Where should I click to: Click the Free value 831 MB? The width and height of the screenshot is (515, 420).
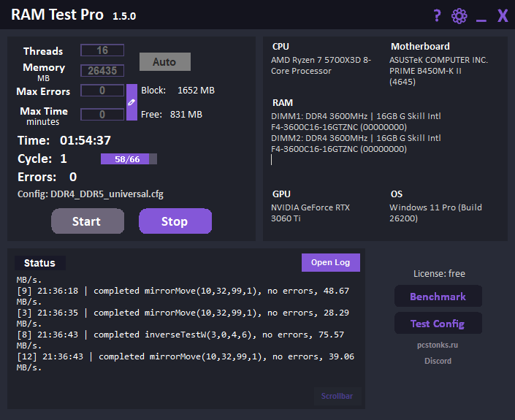coord(186,114)
